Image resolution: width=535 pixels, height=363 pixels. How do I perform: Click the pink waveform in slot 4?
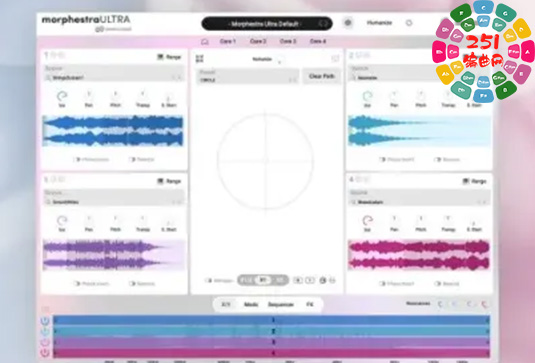pyautogui.click(x=419, y=255)
